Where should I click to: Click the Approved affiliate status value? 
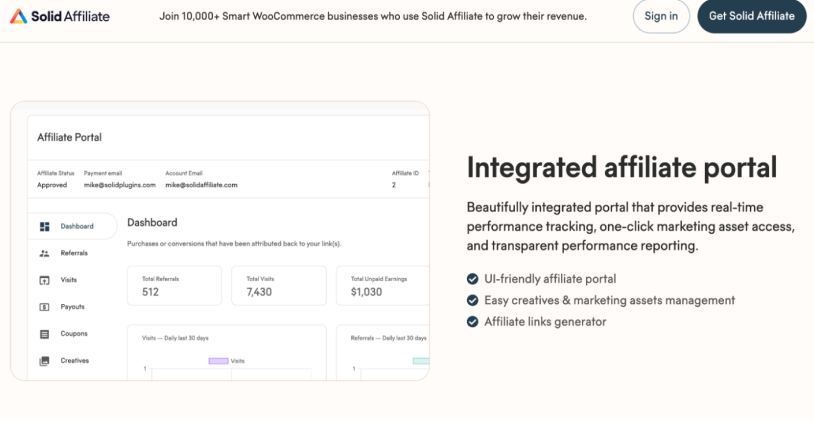[x=52, y=185]
